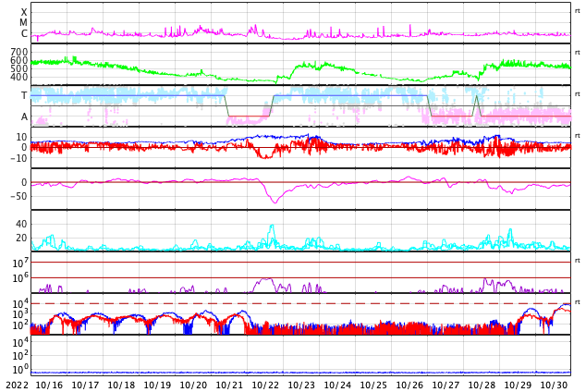Click the T label on the sector panel
The height and width of the screenshot is (392, 586).
click(x=24, y=95)
